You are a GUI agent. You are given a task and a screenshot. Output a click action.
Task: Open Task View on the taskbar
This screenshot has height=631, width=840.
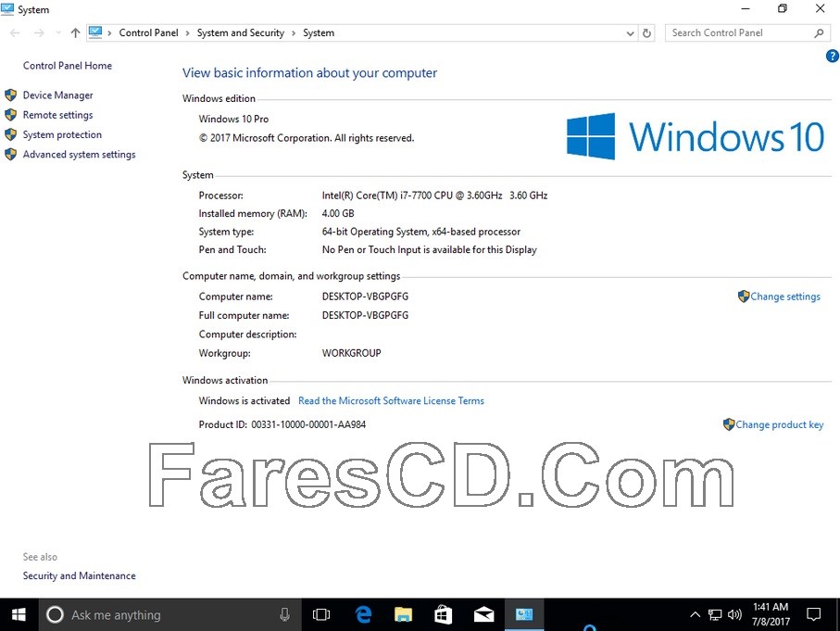point(320,615)
